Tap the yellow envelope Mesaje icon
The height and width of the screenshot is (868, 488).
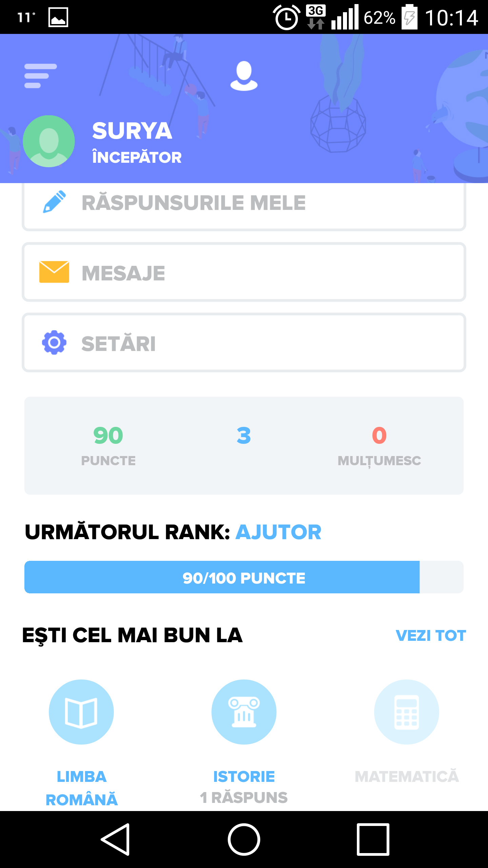click(x=54, y=272)
